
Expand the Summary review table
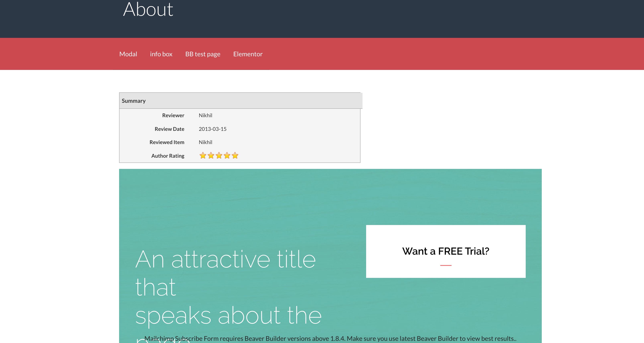133,100
